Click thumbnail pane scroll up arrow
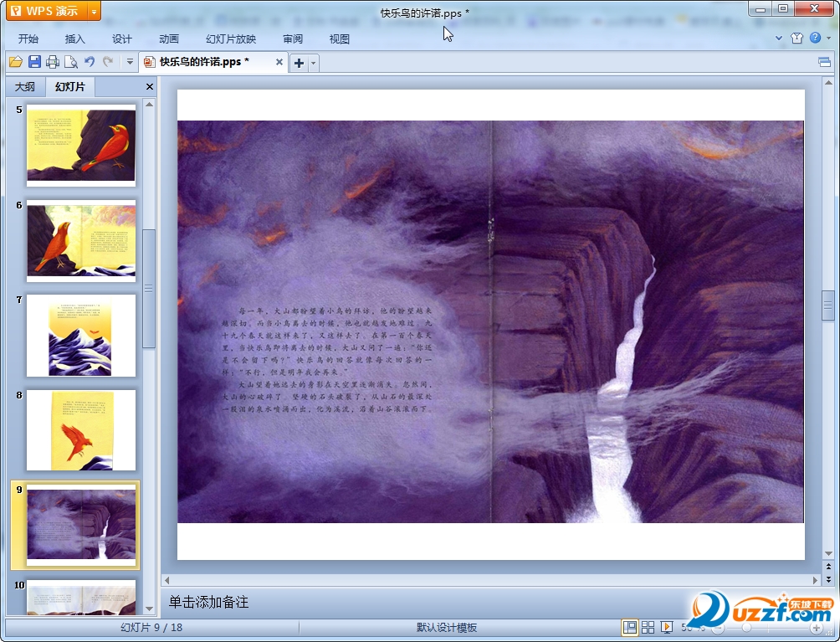The image size is (840, 642). coord(150,105)
